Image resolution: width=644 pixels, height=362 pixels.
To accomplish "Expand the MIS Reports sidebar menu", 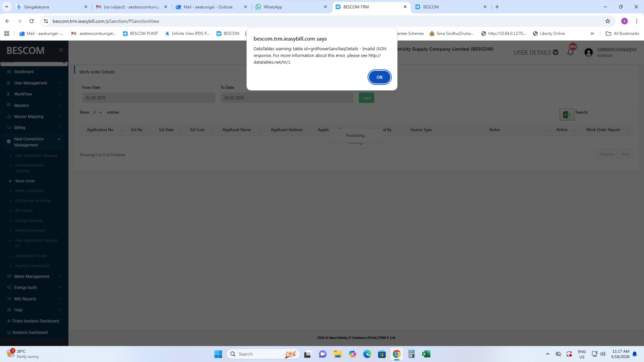I will click(x=34, y=299).
